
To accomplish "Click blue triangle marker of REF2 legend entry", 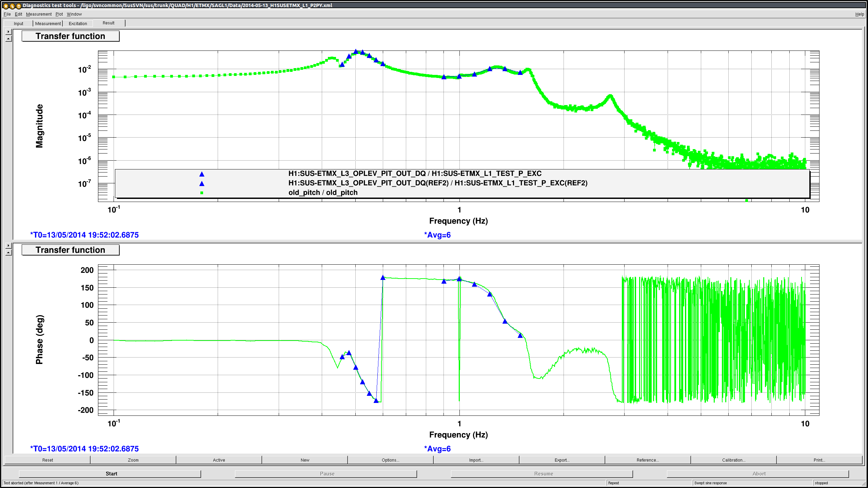I will click(202, 184).
